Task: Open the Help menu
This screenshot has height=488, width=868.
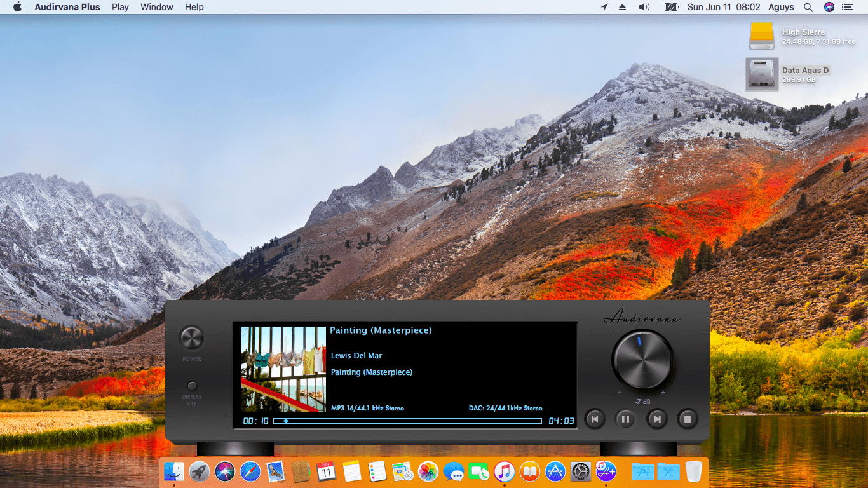Action: [x=194, y=7]
